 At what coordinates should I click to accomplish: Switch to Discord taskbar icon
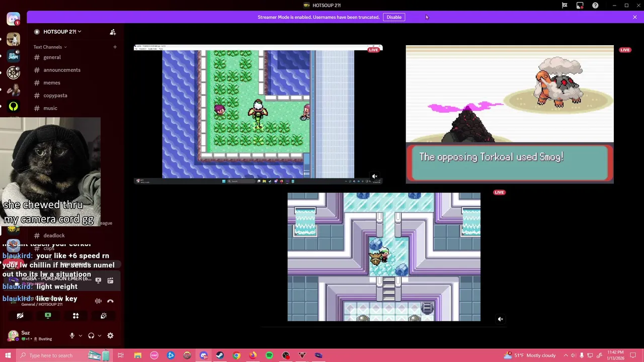(x=203, y=355)
